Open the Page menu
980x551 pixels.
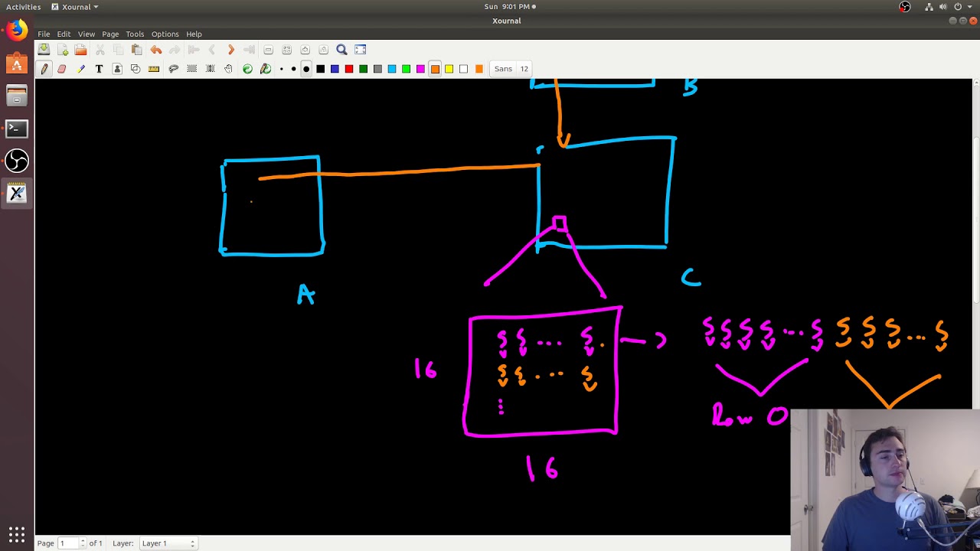110,34
